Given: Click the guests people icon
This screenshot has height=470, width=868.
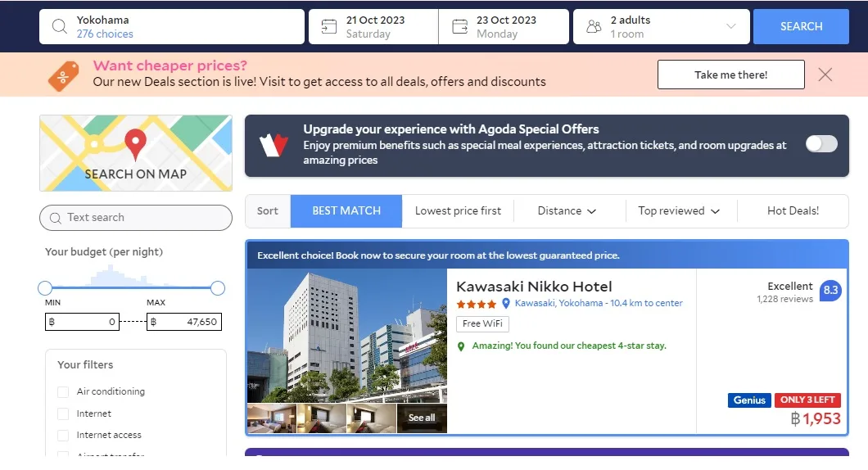Looking at the screenshot, I should pyautogui.click(x=594, y=26).
